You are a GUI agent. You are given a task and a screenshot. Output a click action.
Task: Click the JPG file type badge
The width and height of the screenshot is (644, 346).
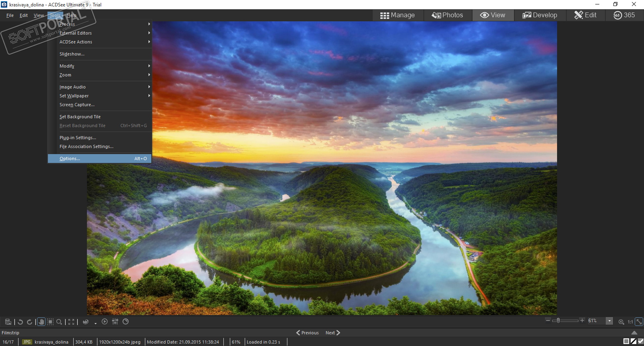[27, 342]
